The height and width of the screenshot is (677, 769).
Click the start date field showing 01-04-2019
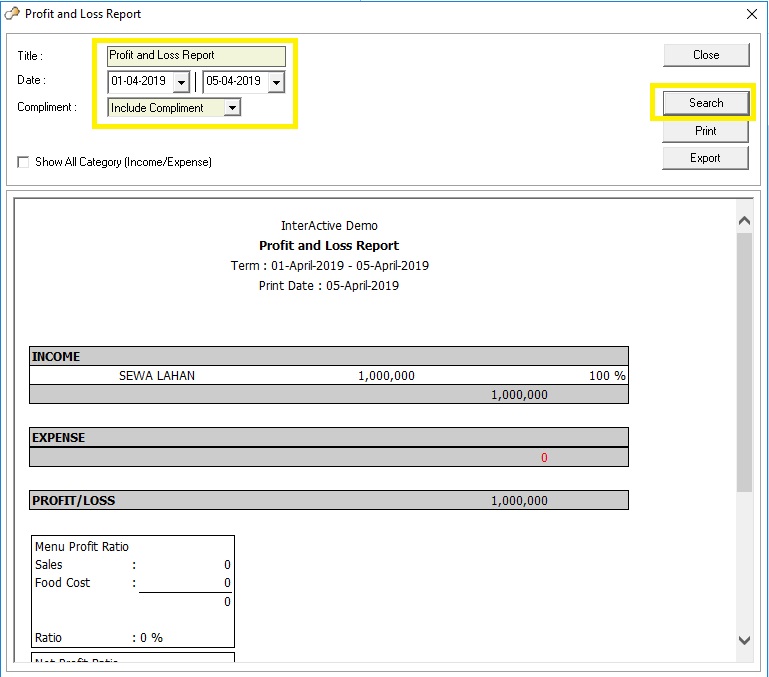click(x=139, y=82)
